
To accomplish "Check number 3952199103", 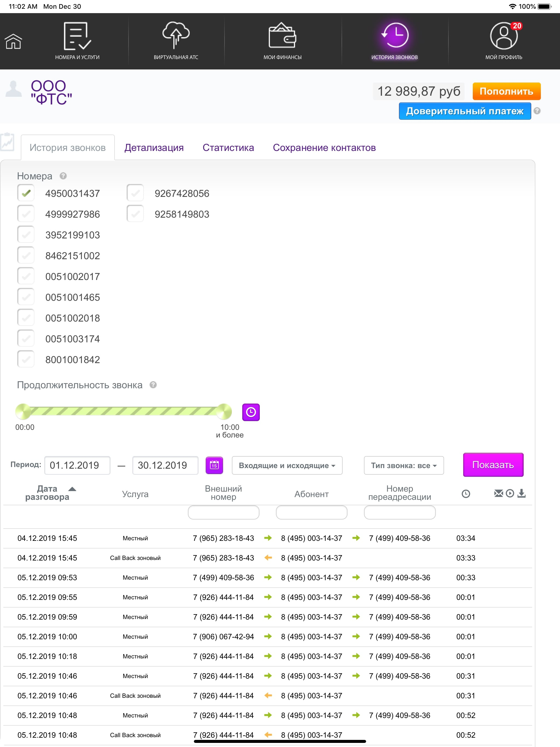I will [26, 234].
